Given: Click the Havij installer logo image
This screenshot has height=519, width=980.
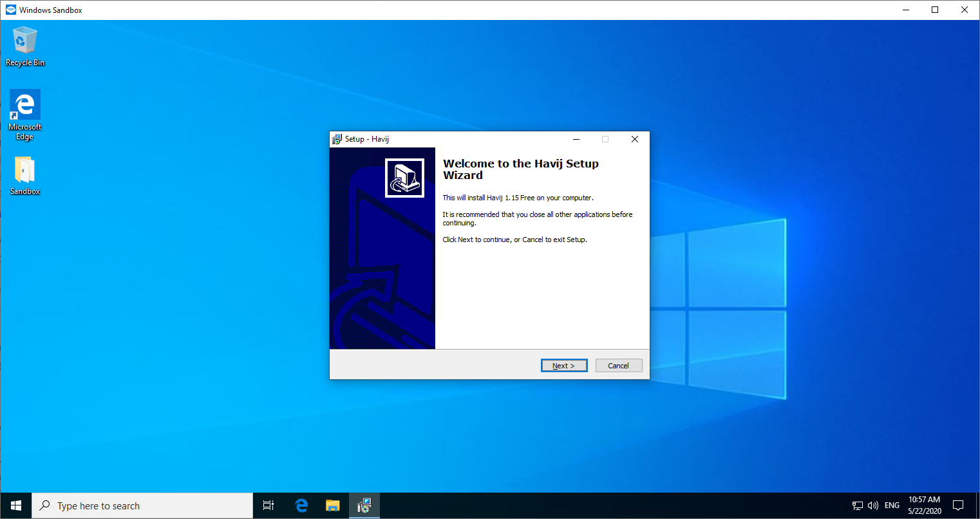Looking at the screenshot, I should [x=404, y=178].
